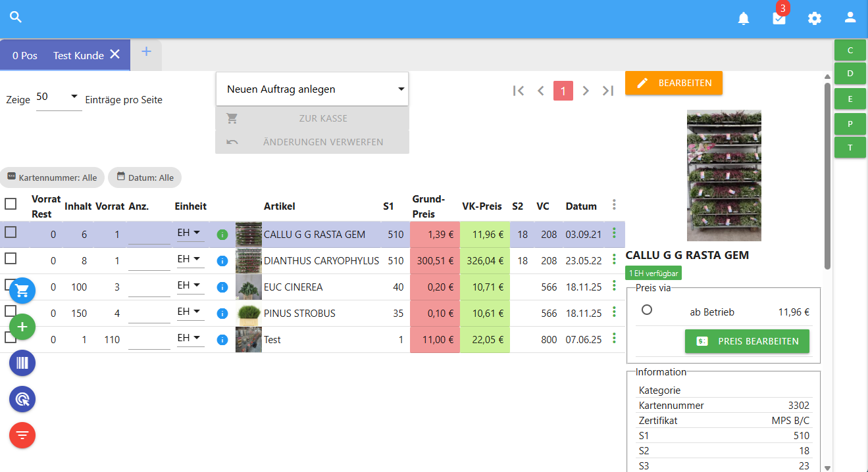Image resolution: width=868 pixels, height=472 pixels.
Task: Open the EH unit dropdown for EUC CINEREA
Action: coord(190,286)
